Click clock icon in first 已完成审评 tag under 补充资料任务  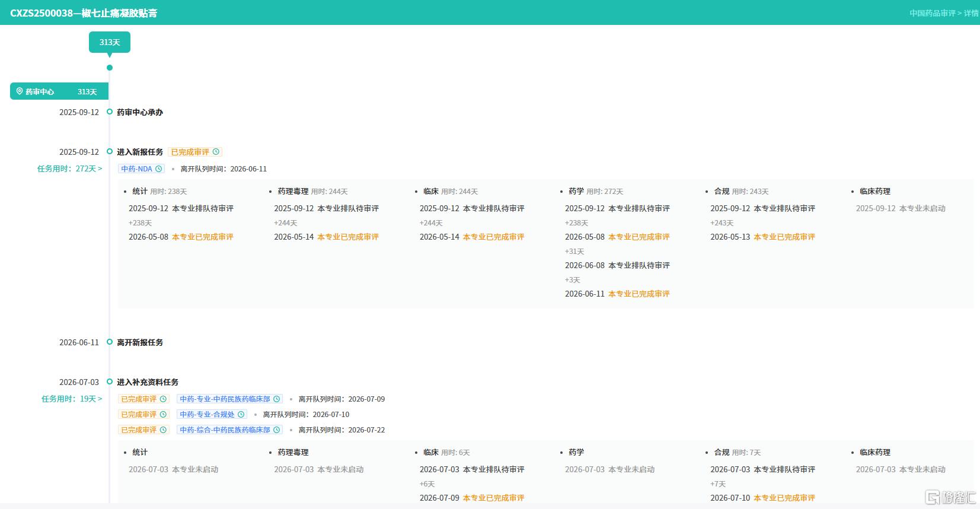(x=163, y=399)
